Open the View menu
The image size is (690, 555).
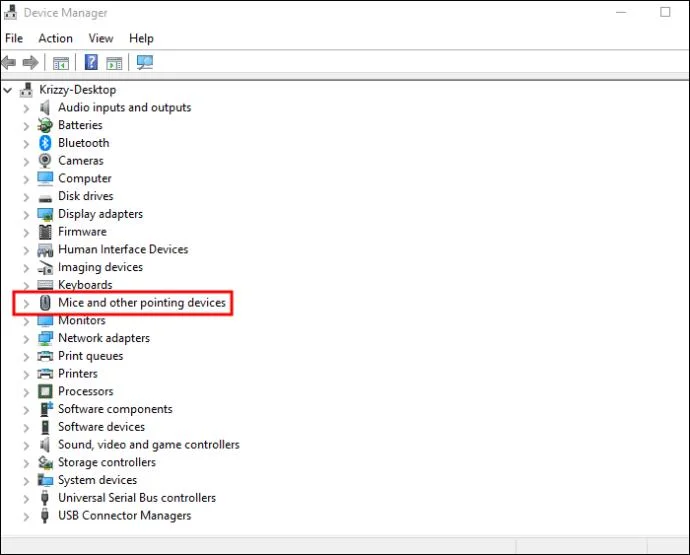click(101, 38)
